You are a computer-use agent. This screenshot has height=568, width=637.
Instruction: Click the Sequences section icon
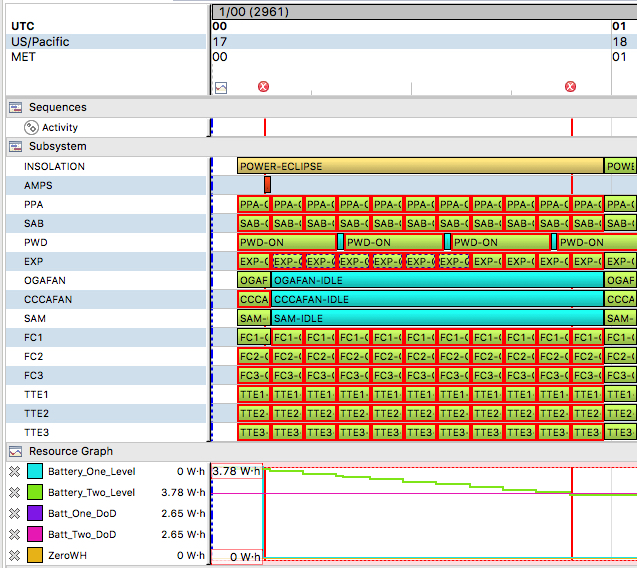(15, 107)
